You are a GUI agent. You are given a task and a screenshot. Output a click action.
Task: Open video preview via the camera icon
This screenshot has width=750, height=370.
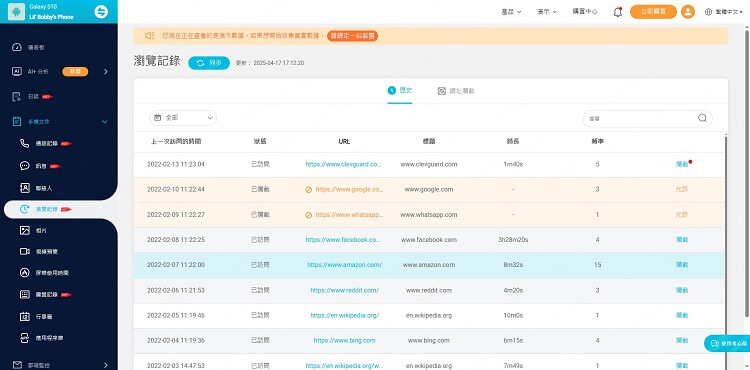24,251
